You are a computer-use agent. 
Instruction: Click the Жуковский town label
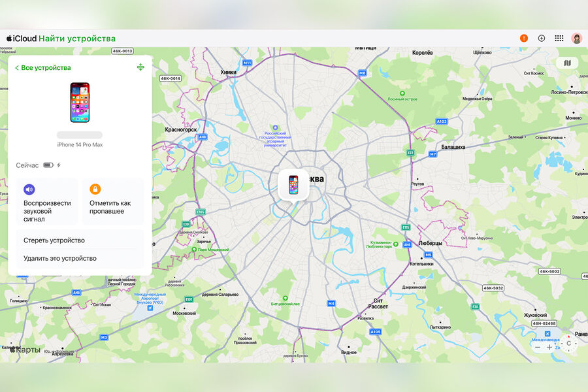pyautogui.click(x=535, y=316)
